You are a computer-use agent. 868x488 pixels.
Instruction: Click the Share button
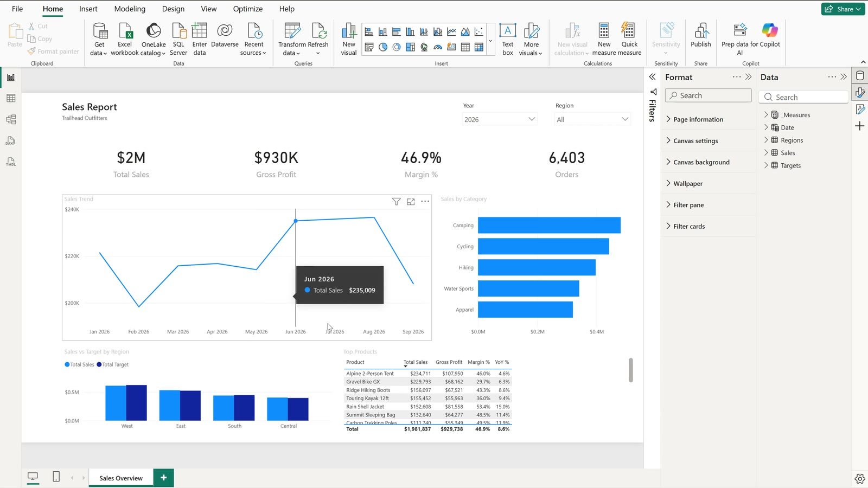click(x=843, y=9)
